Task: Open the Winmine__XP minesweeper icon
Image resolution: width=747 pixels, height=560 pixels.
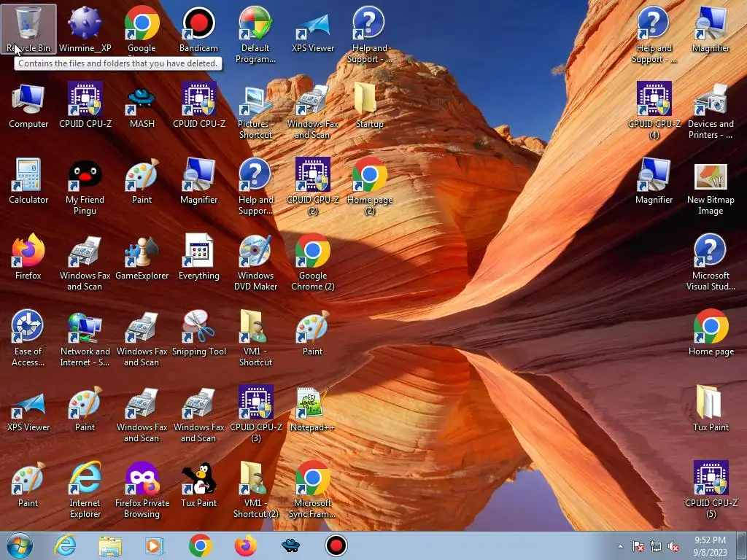Action: click(x=85, y=28)
